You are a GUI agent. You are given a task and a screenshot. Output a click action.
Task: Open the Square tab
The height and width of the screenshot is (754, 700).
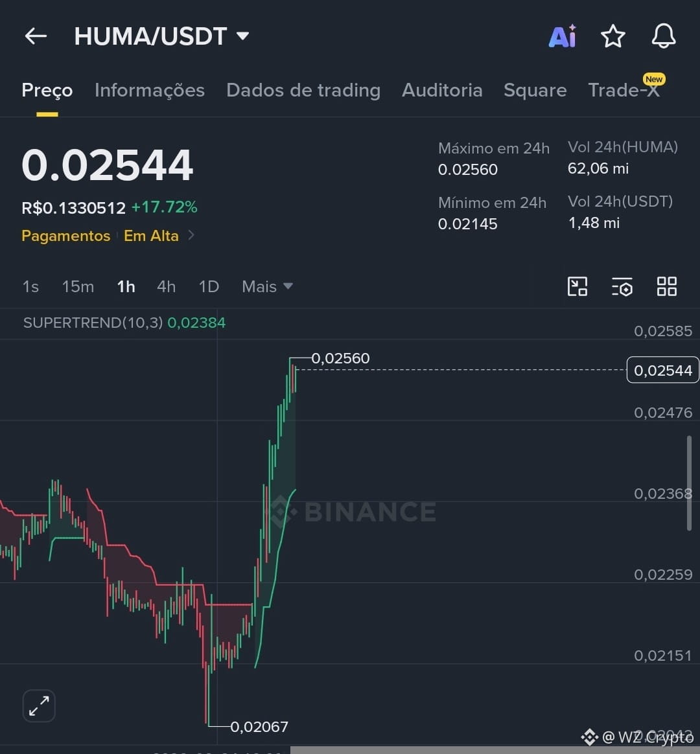[535, 91]
